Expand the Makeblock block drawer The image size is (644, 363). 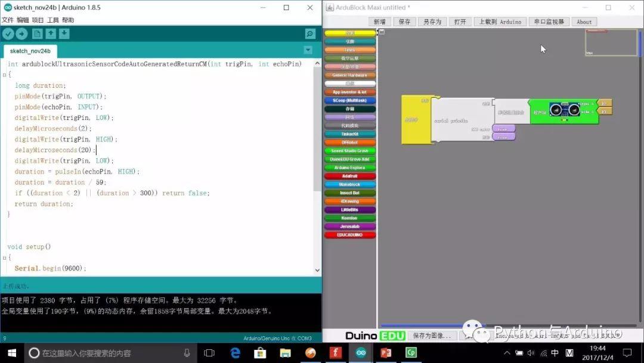[x=350, y=184]
